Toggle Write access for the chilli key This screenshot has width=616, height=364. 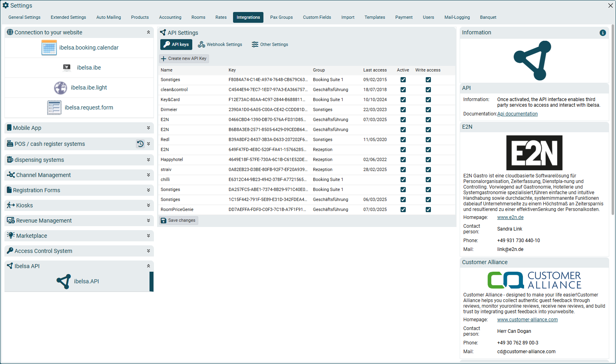(428, 180)
